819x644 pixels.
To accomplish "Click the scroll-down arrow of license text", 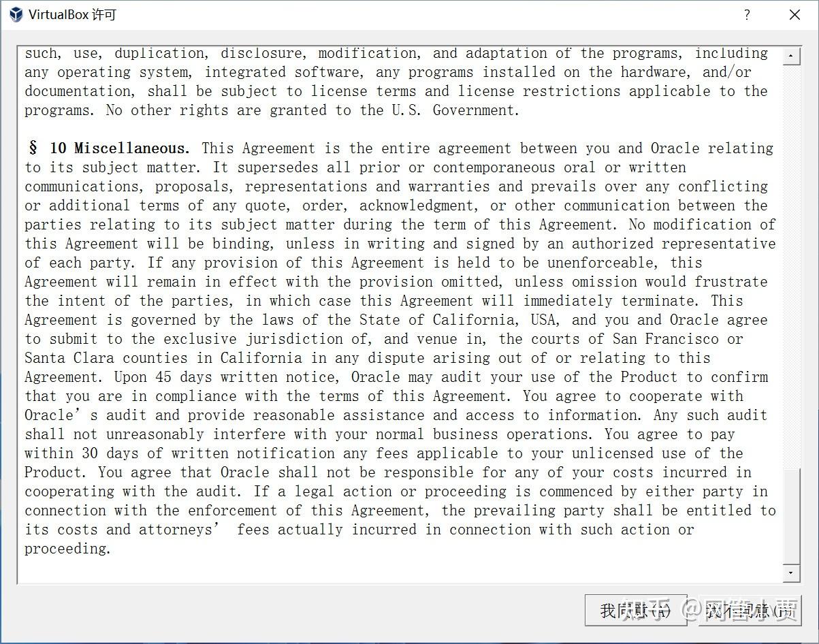I will [x=791, y=573].
